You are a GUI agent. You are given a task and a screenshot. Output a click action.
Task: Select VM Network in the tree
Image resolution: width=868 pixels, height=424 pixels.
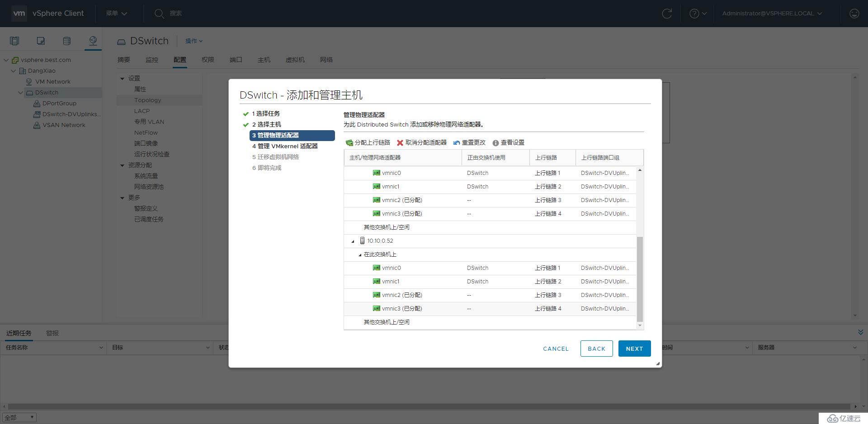pos(53,82)
